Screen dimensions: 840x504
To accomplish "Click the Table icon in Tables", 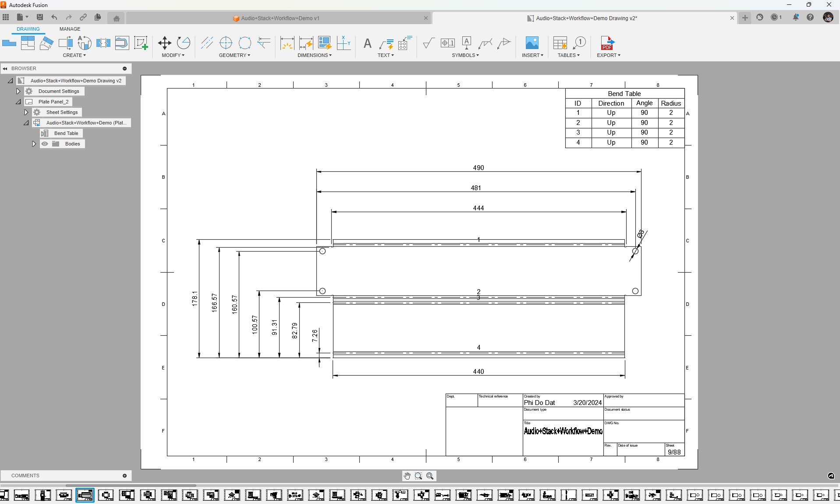I will [x=560, y=43].
